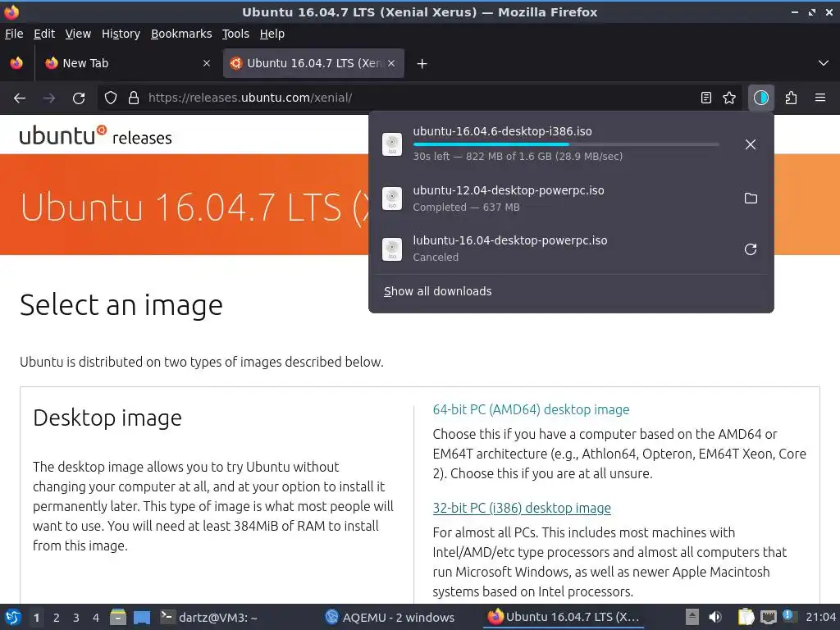Open the Firefox View pinned icon

coord(16,63)
